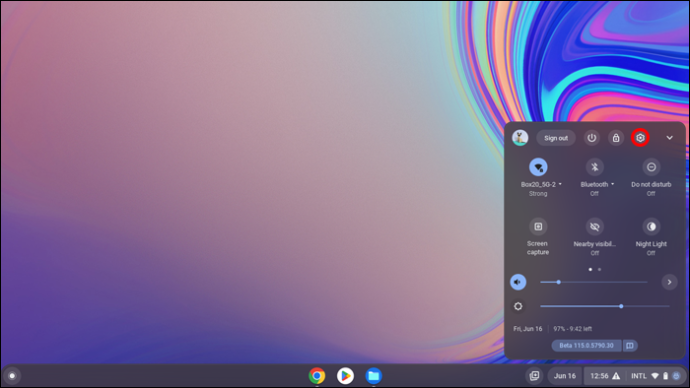This screenshot has height=388, width=690.
Task: Click the power button icon
Action: point(591,138)
